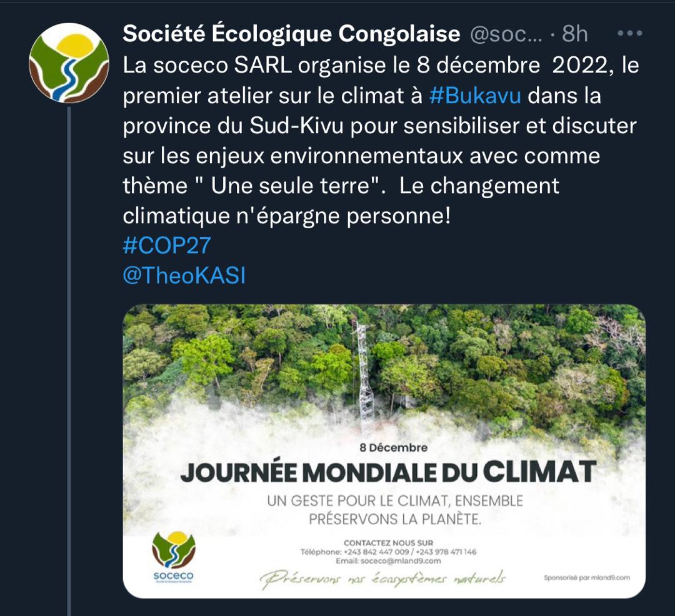The image size is (675, 616).
Task: Click the Journée Mondiale du Climat headline
Action: click(387, 472)
